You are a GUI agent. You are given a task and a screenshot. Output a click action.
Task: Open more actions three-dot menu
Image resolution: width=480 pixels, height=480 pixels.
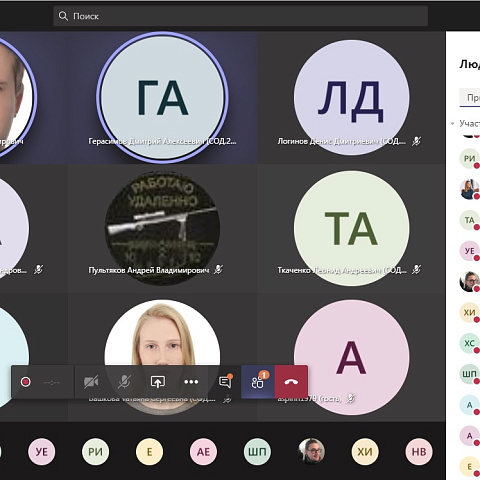point(191,382)
